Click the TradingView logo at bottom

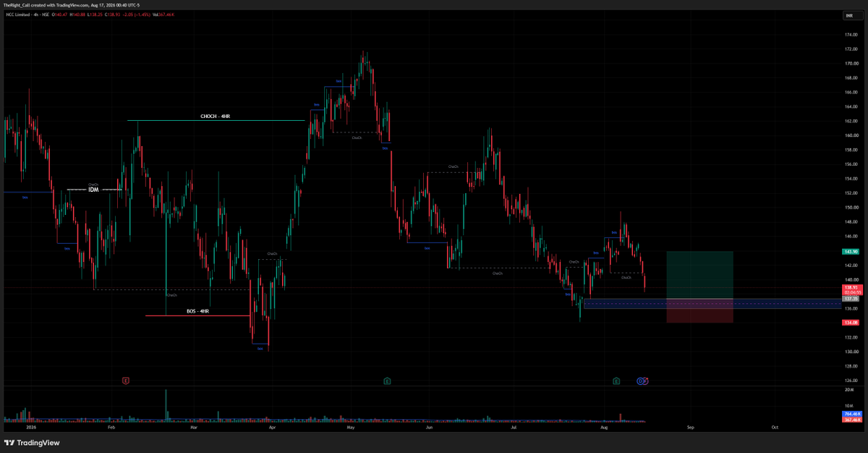click(x=32, y=443)
